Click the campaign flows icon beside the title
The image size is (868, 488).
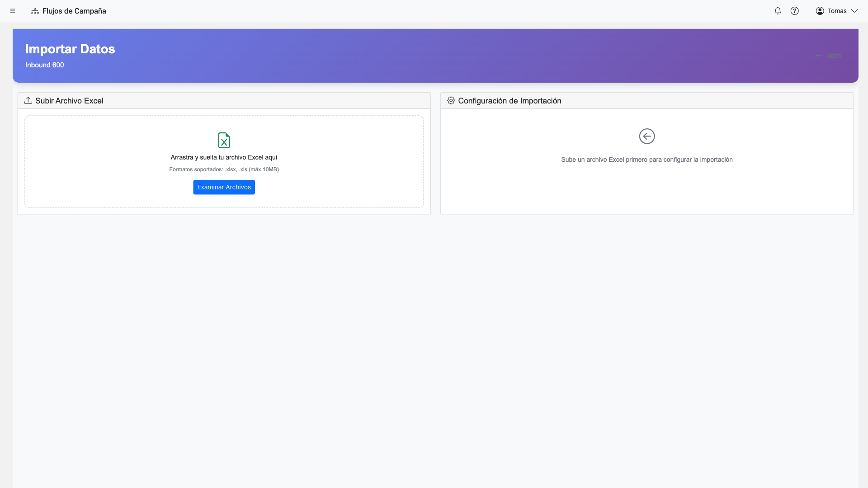[x=34, y=10]
